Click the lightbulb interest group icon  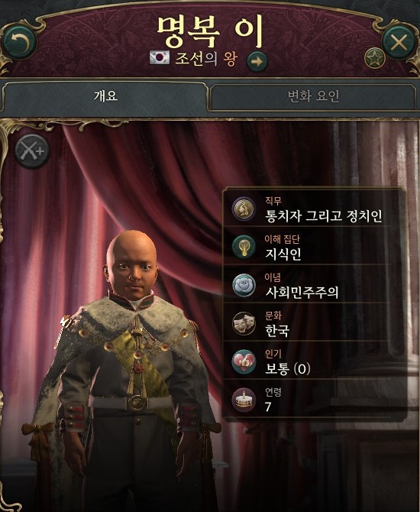(244, 247)
